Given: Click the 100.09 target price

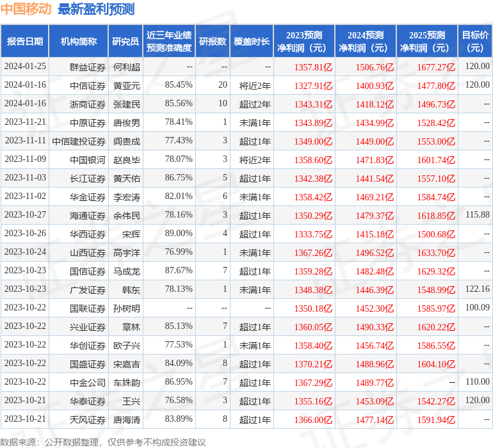Looking at the screenshot, I should pyautogui.click(x=477, y=307).
